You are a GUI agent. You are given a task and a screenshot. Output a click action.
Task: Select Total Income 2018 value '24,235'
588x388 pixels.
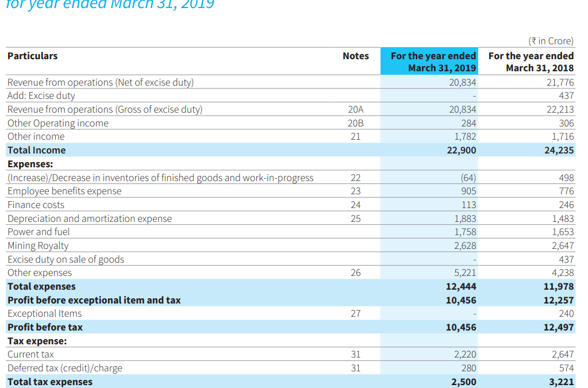559,150
